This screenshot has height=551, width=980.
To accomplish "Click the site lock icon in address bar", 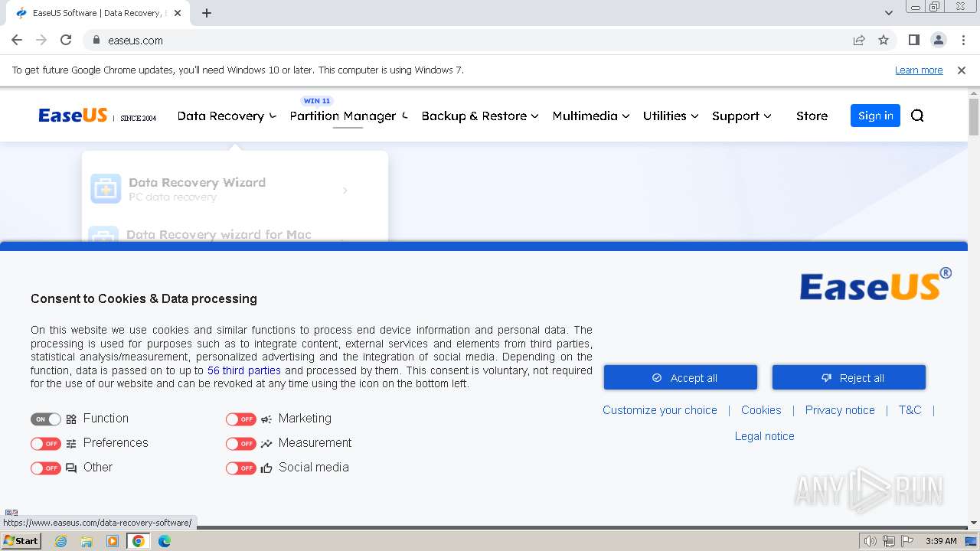I will tap(96, 40).
